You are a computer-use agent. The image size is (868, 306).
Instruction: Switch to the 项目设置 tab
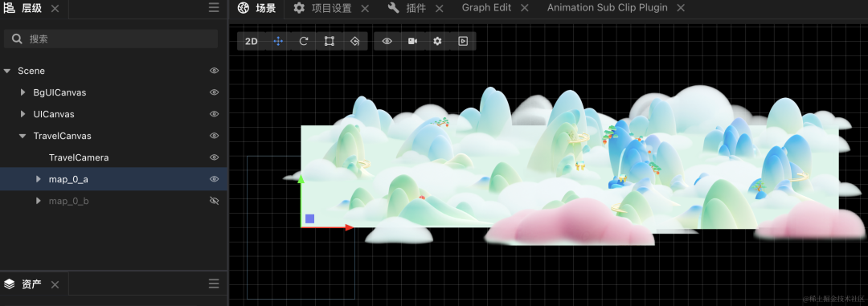tap(332, 8)
